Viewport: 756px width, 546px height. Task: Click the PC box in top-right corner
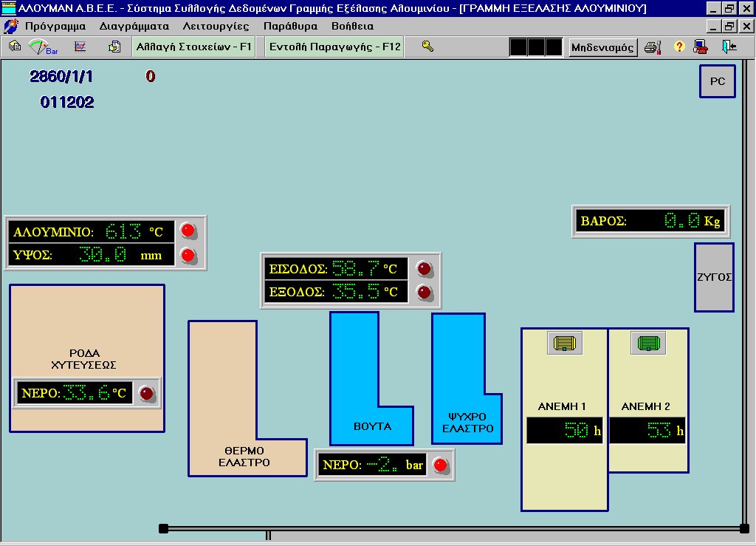[718, 81]
